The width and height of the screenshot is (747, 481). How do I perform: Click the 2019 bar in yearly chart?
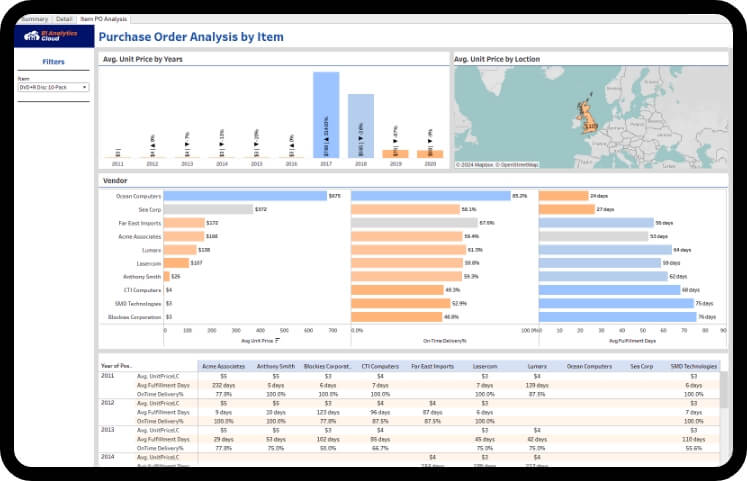395,154
